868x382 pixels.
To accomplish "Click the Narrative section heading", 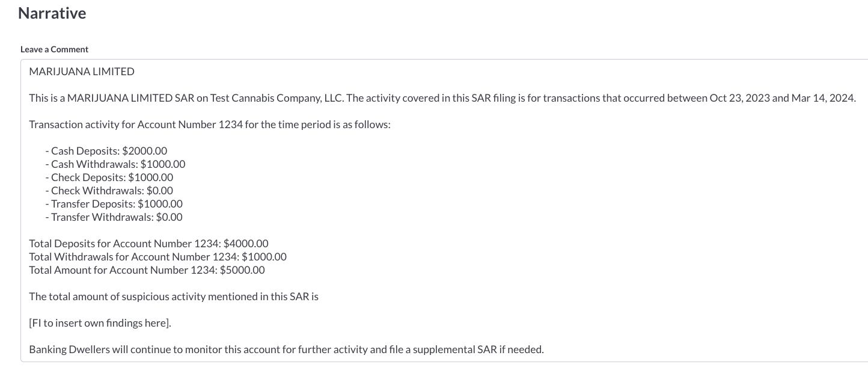I will pos(52,13).
